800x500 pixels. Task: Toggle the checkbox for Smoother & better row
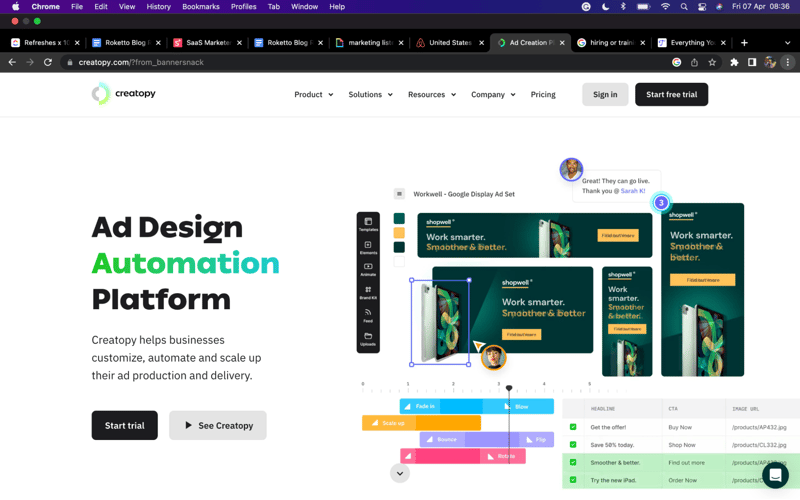(573, 462)
